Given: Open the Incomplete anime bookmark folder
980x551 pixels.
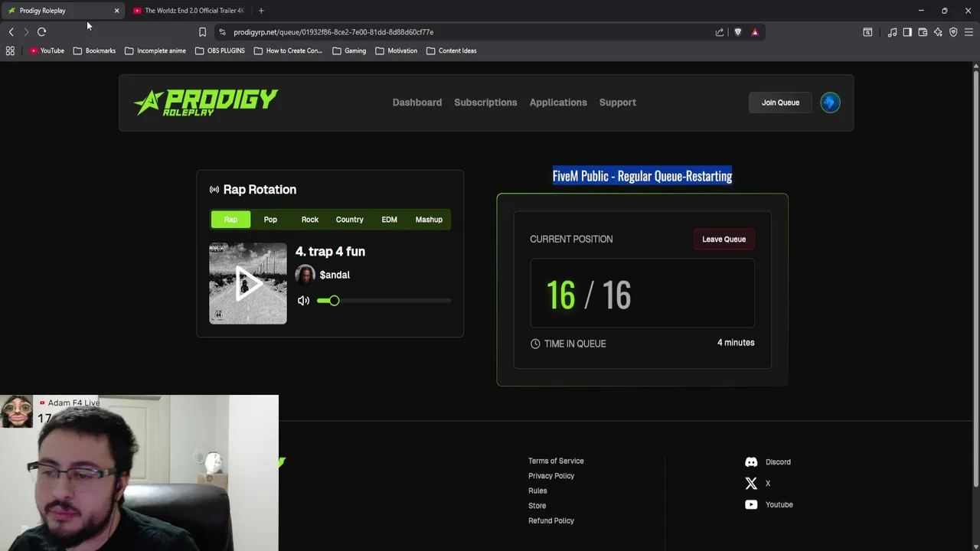Looking at the screenshot, I should pos(155,51).
